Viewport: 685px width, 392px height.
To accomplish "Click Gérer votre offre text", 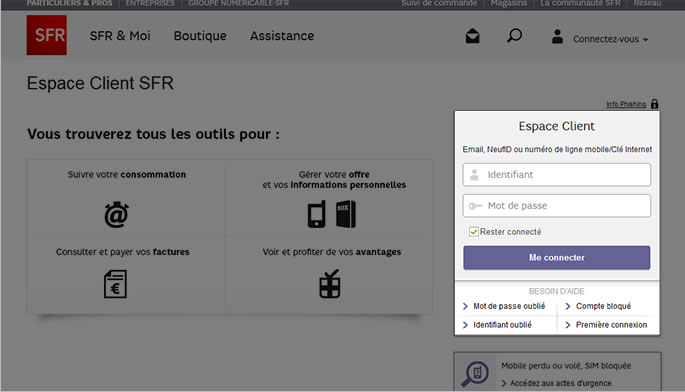I will [x=334, y=174].
